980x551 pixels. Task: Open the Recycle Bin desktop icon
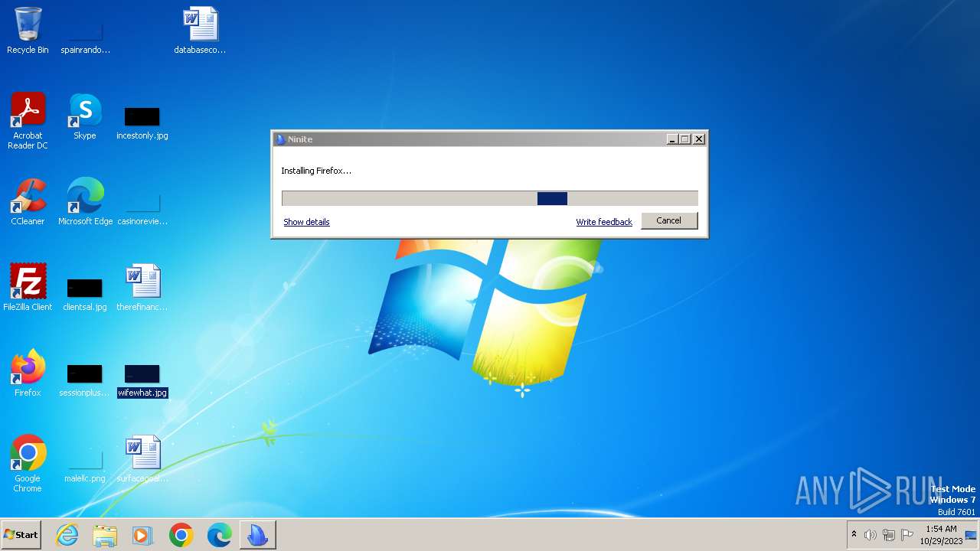tap(28, 31)
